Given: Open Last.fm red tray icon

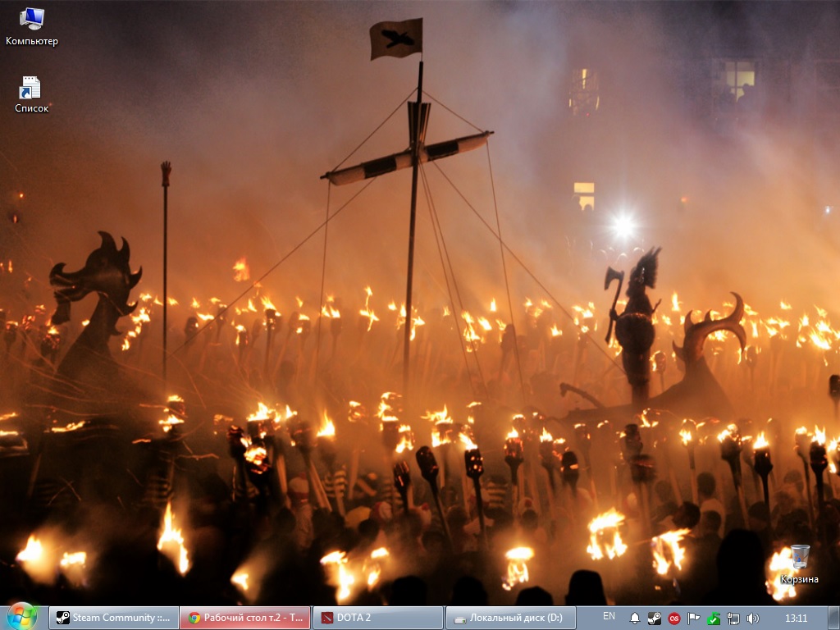Looking at the screenshot, I should click(674, 619).
